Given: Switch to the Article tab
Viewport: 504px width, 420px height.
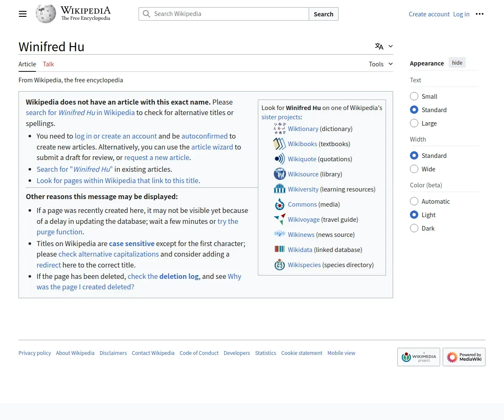Looking at the screenshot, I should (x=27, y=64).
